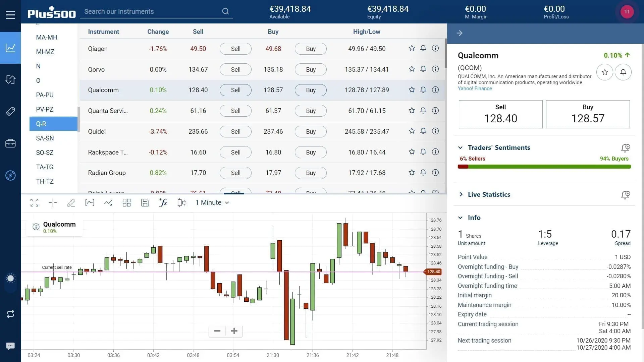Viewport: 644px width, 362px height.
Task: Open Radian Group info icon
Action: 435,173
